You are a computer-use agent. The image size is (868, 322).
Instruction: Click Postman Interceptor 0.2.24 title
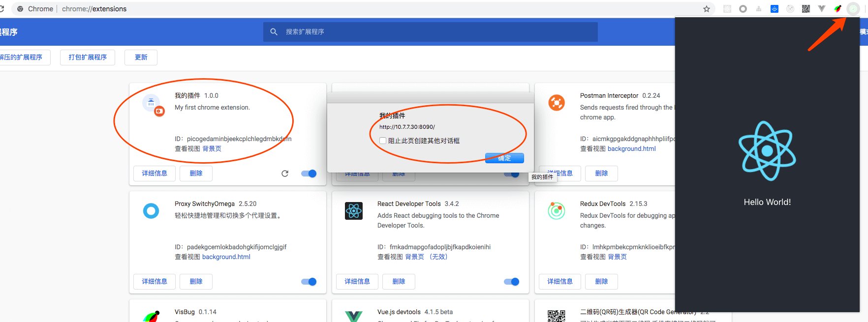click(620, 95)
